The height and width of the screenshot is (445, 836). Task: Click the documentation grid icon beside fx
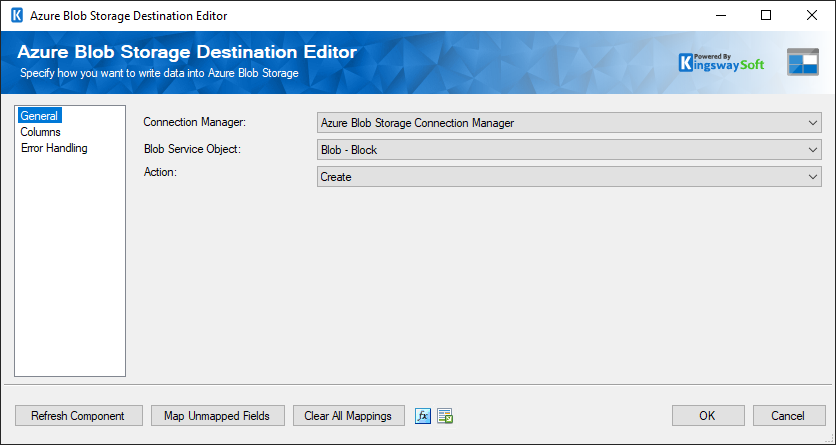coord(445,416)
